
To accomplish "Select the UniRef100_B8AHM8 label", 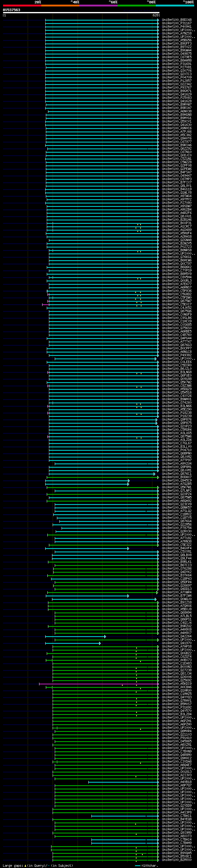I will [177, 60].
